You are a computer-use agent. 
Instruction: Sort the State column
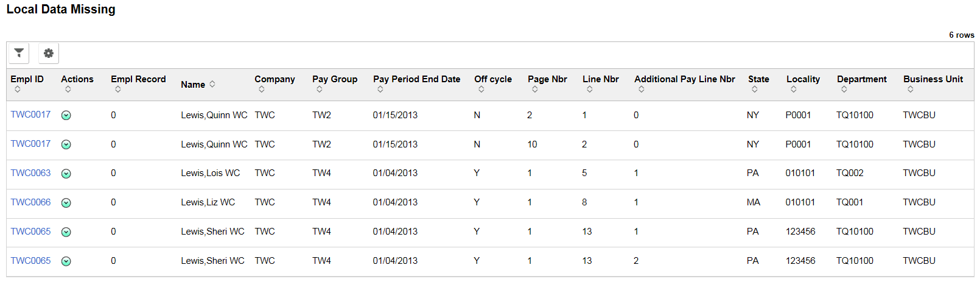(x=755, y=90)
